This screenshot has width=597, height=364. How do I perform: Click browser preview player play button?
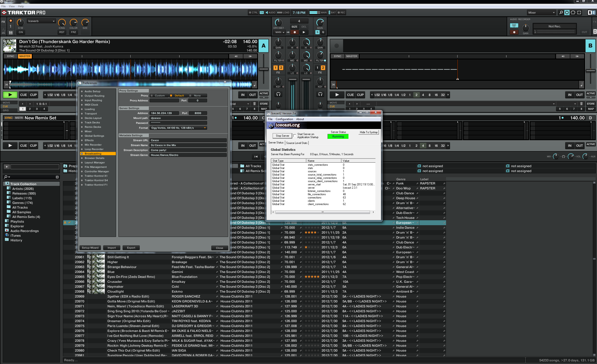[x=7, y=166]
